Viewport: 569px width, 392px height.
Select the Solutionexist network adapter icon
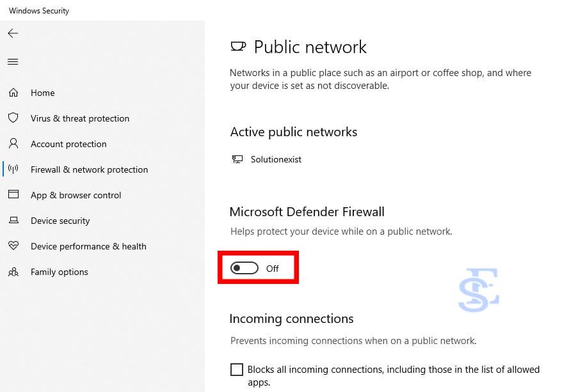click(238, 159)
